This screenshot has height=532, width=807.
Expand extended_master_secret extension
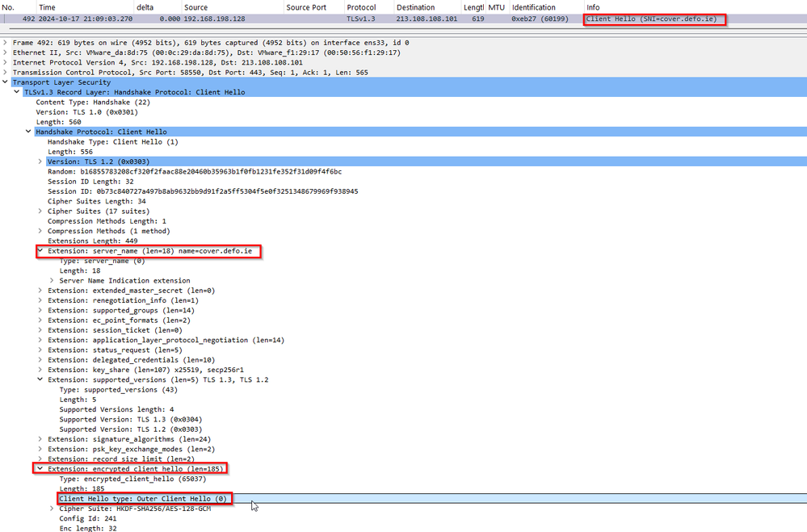(40, 291)
